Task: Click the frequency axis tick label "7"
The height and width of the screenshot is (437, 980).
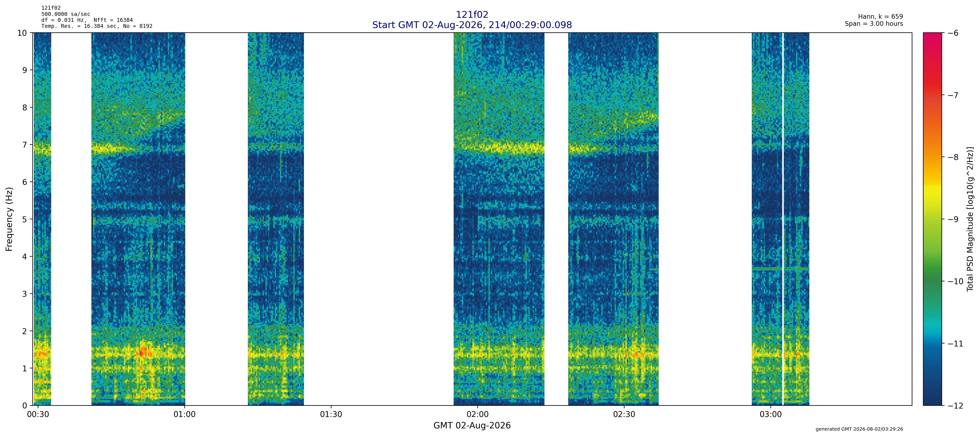Action: pyautogui.click(x=25, y=145)
